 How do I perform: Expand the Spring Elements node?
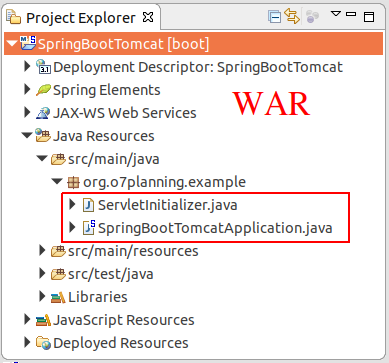point(28,90)
